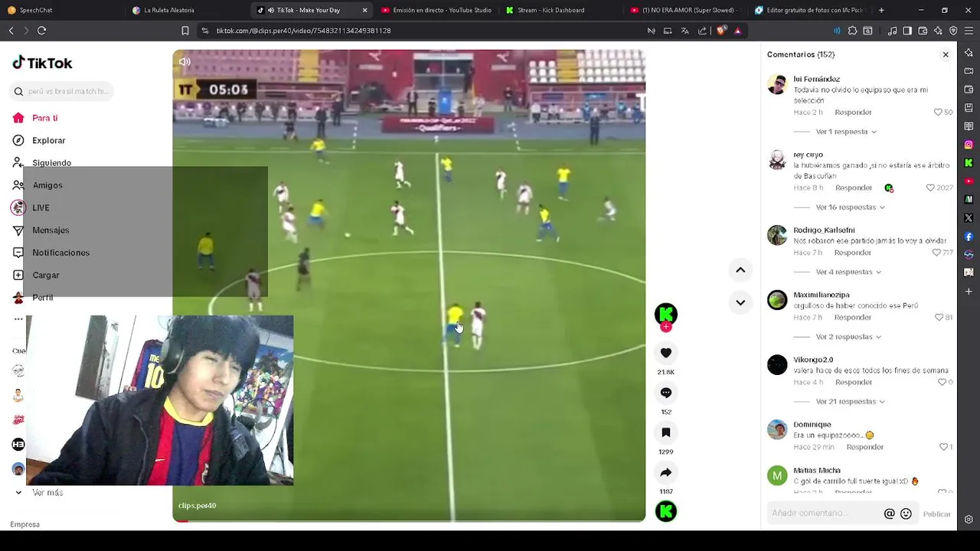Go back in the browser

pos(11,31)
